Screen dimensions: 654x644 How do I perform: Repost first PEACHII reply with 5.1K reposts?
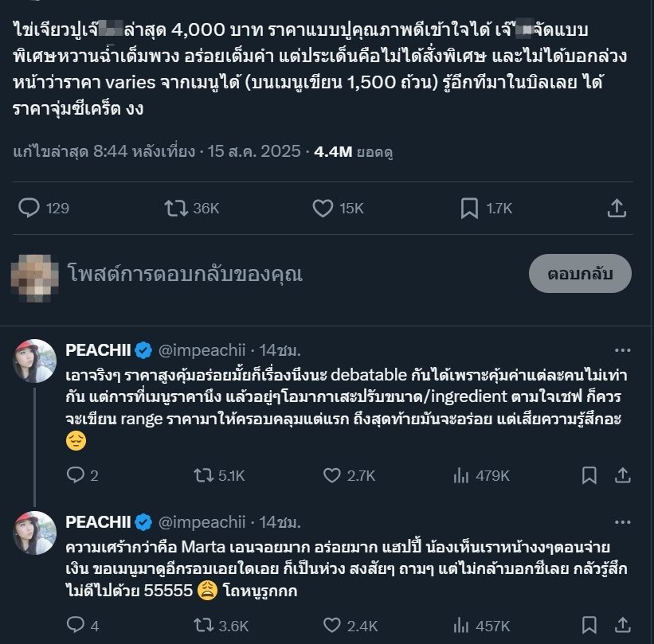pos(204,475)
